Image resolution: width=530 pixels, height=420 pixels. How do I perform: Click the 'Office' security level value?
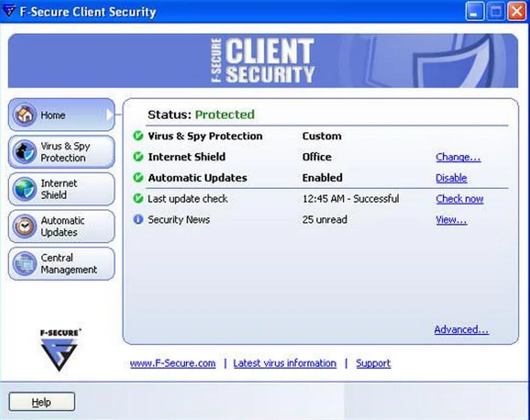pyautogui.click(x=317, y=157)
